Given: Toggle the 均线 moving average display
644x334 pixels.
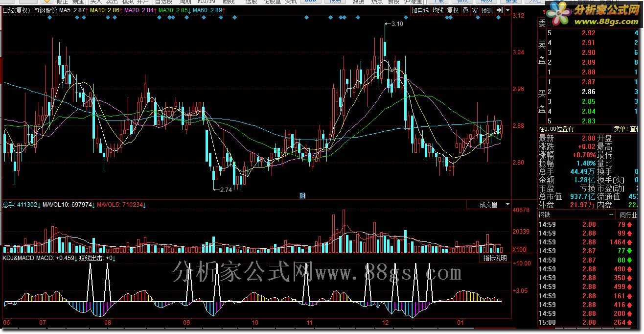Looking at the screenshot, I should pyautogui.click(x=437, y=10).
